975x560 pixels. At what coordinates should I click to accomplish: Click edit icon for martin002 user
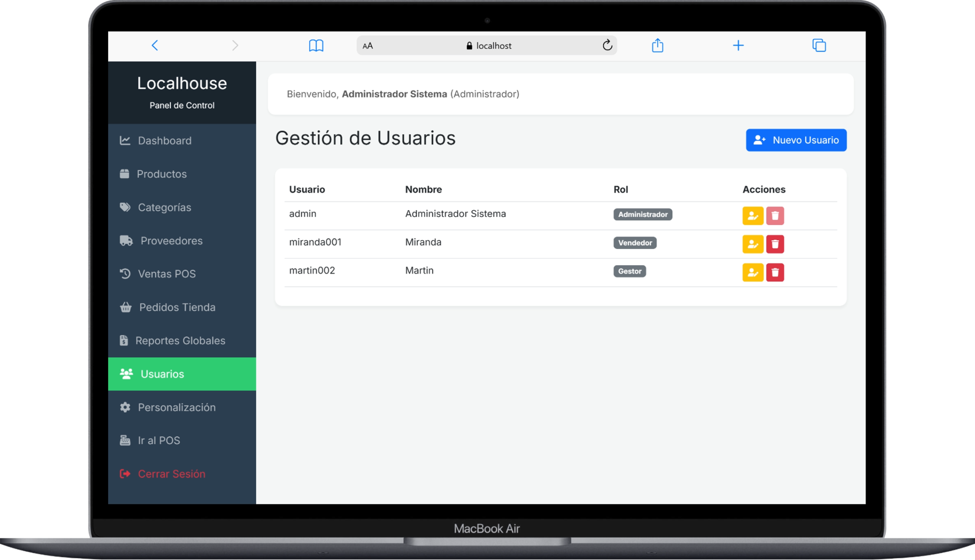(753, 273)
